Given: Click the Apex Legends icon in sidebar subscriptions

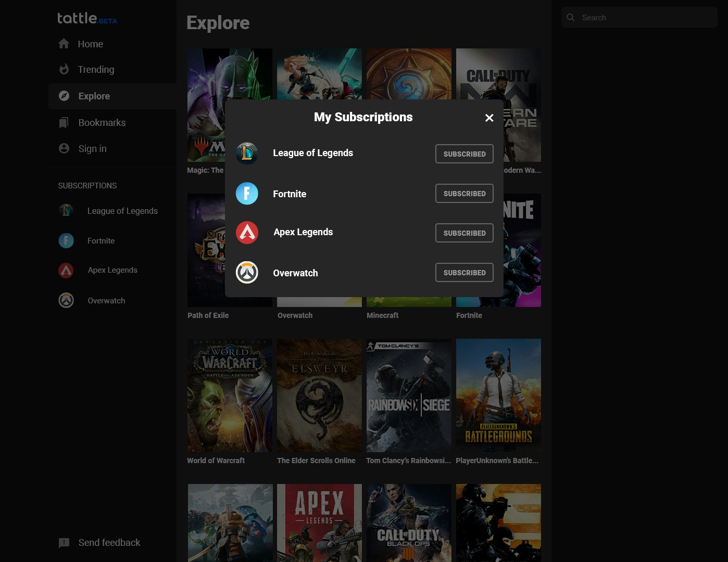Looking at the screenshot, I should tap(66, 270).
